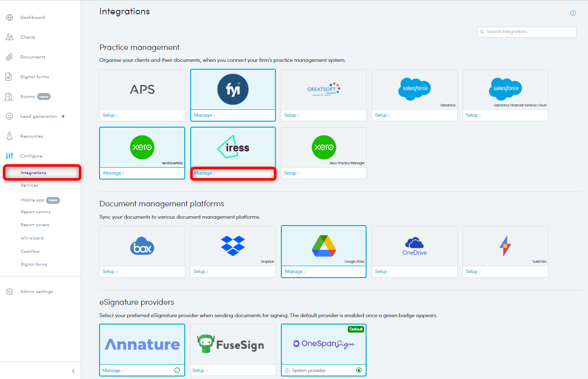
Task: Click the Salesforce Financial Services Cloud logo
Action: 505,89
